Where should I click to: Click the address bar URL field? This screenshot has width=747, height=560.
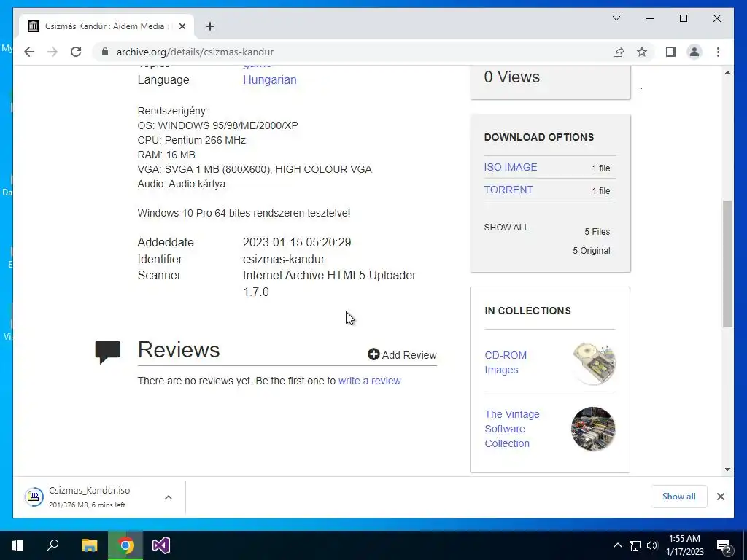click(x=352, y=52)
